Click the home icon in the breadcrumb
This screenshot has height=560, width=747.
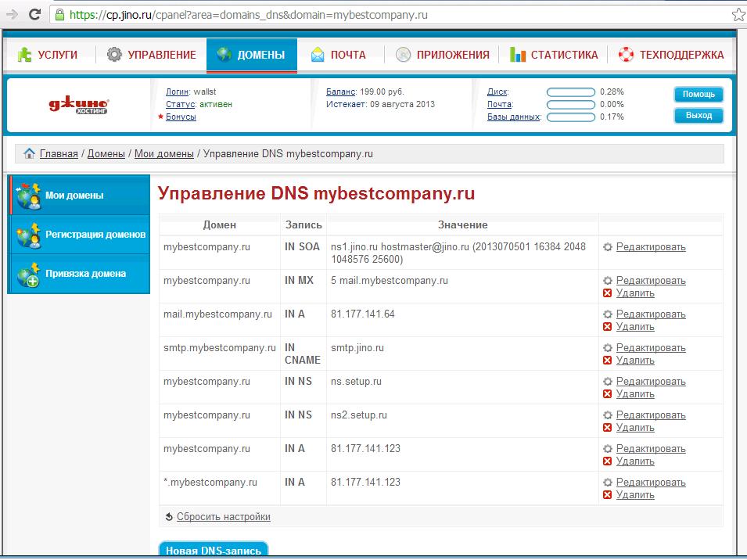[x=29, y=153]
